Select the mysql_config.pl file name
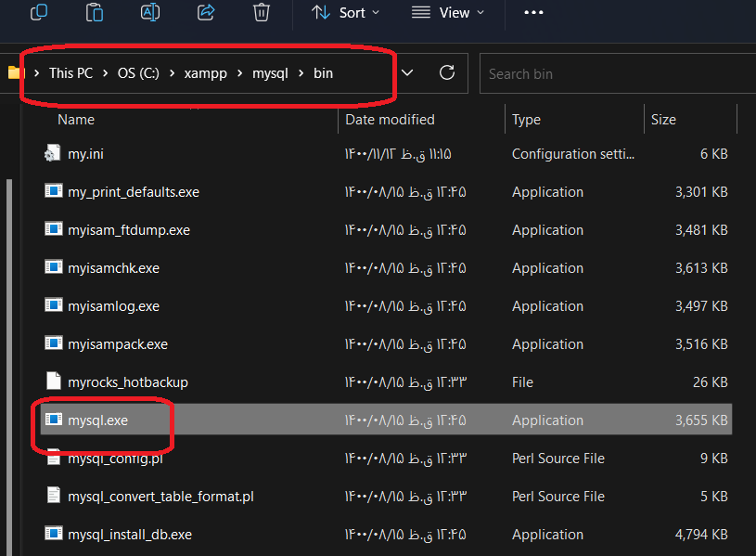The height and width of the screenshot is (556, 756). pos(115,459)
